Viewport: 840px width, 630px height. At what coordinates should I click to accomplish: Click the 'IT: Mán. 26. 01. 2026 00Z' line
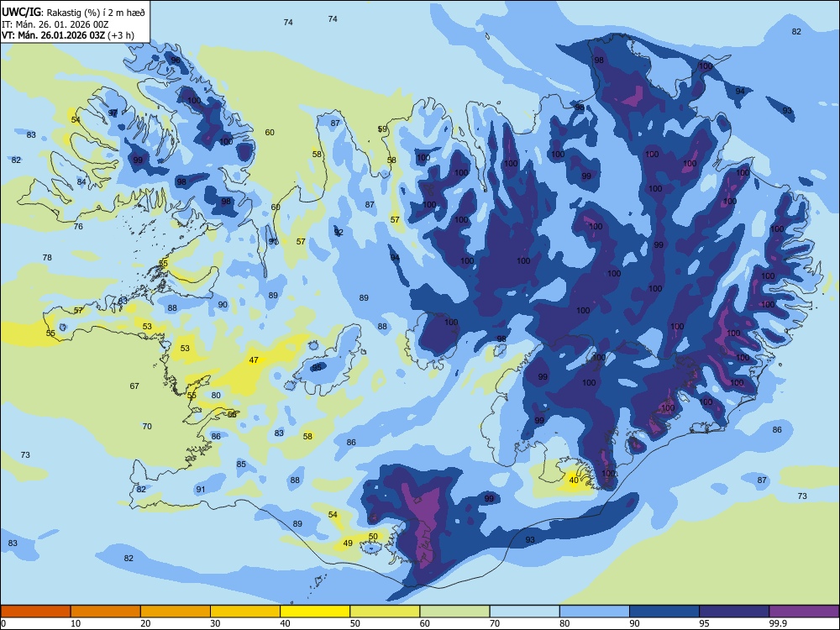pos(55,24)
